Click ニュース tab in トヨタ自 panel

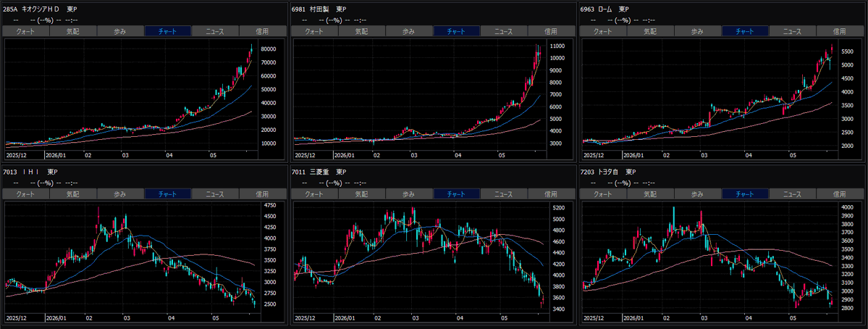coord(793,194)
